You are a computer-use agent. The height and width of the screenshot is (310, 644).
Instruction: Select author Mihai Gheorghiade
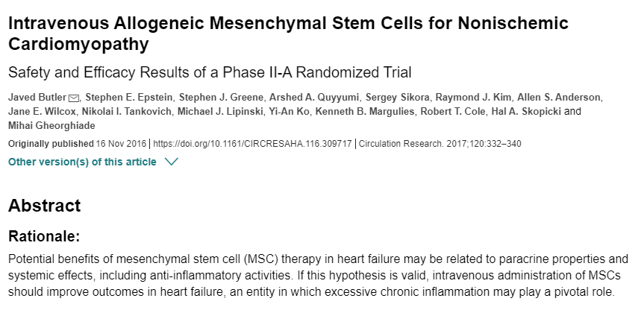pos(51,125)
